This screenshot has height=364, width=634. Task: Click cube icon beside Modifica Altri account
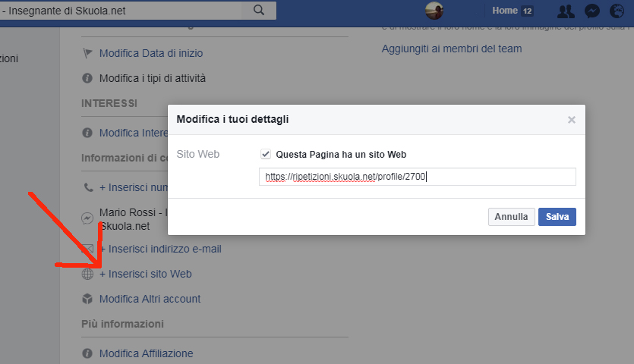87,299
